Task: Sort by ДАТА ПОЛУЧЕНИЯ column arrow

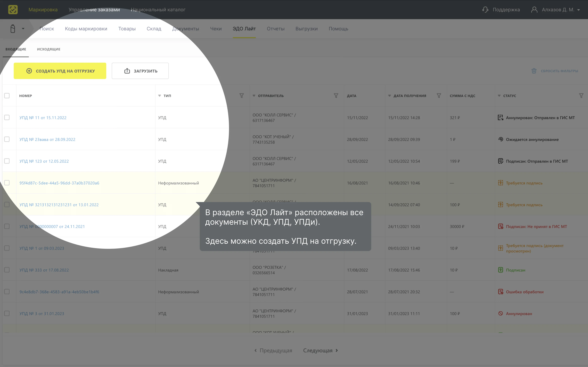Action: click(x=389, y=96)
